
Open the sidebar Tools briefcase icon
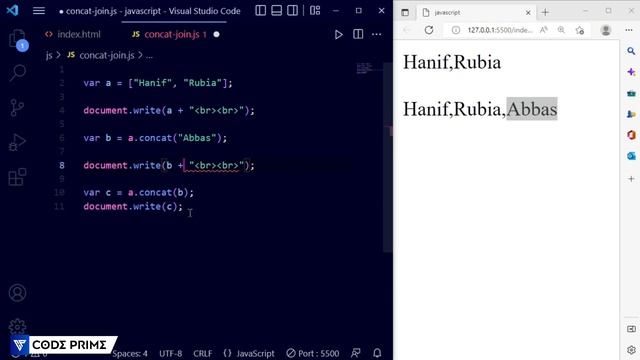click(631, 93)
